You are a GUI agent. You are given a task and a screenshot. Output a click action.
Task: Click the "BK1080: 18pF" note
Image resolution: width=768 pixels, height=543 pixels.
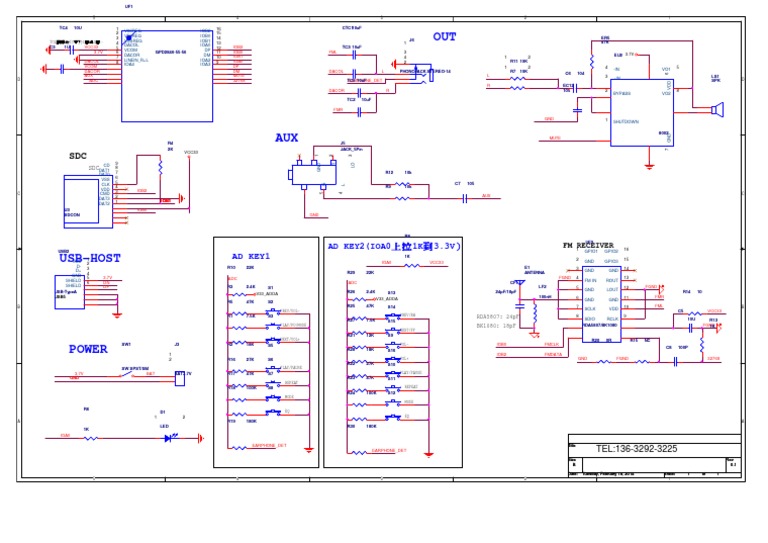[x=496, y=325]
